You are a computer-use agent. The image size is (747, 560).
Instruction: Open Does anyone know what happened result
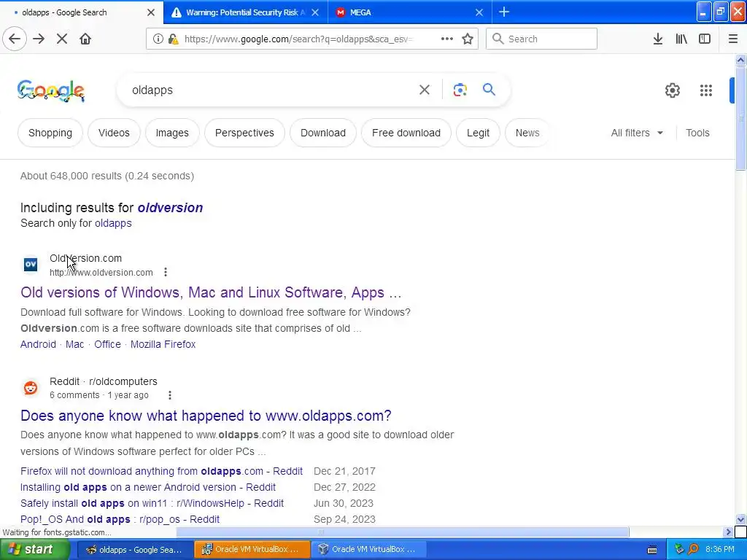pyautogui.click(x=206, y=416)
